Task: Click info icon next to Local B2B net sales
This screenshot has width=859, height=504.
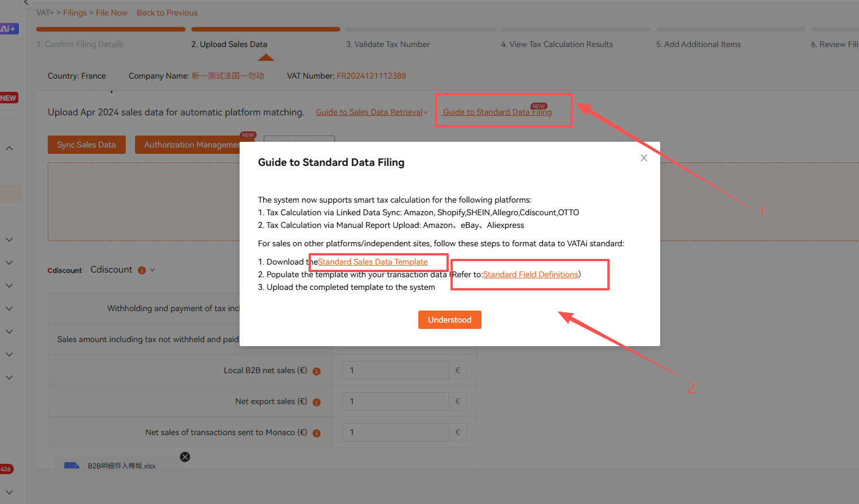Action: click(x=317, y=371)
